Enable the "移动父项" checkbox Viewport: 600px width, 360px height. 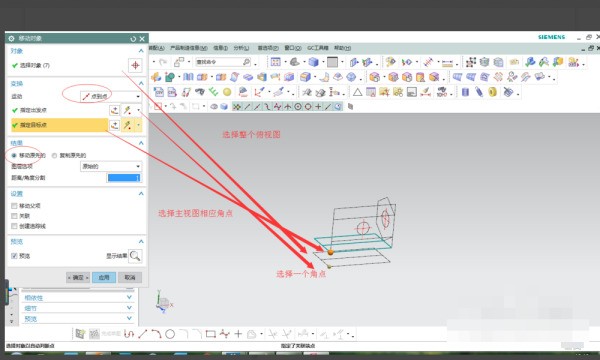14,206
